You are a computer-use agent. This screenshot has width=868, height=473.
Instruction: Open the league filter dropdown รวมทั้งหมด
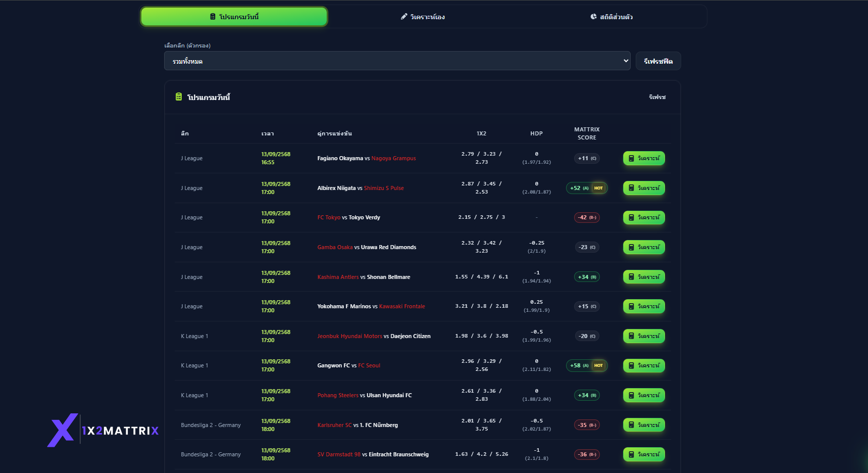pyautogui.click(x=396, y=61)
